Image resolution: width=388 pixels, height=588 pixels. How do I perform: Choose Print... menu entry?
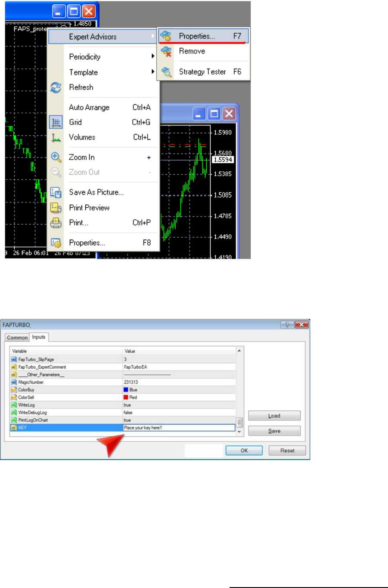tap(78, 223)
